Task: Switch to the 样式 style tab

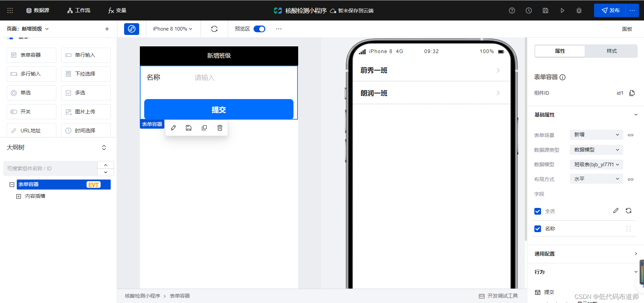Action: (x=611, y=51)
